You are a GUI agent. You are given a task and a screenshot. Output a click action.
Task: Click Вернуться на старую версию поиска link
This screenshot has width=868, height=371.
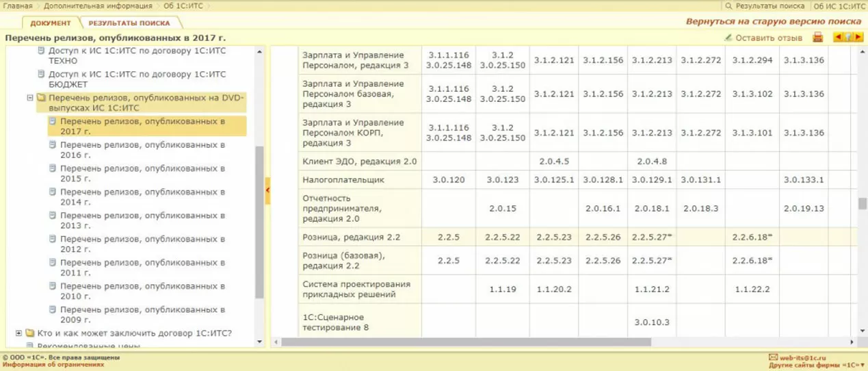(x=774, y=22)
